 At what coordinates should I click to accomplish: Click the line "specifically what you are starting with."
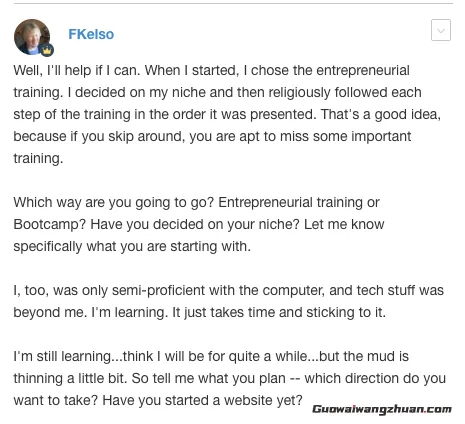tap(132, 247)
